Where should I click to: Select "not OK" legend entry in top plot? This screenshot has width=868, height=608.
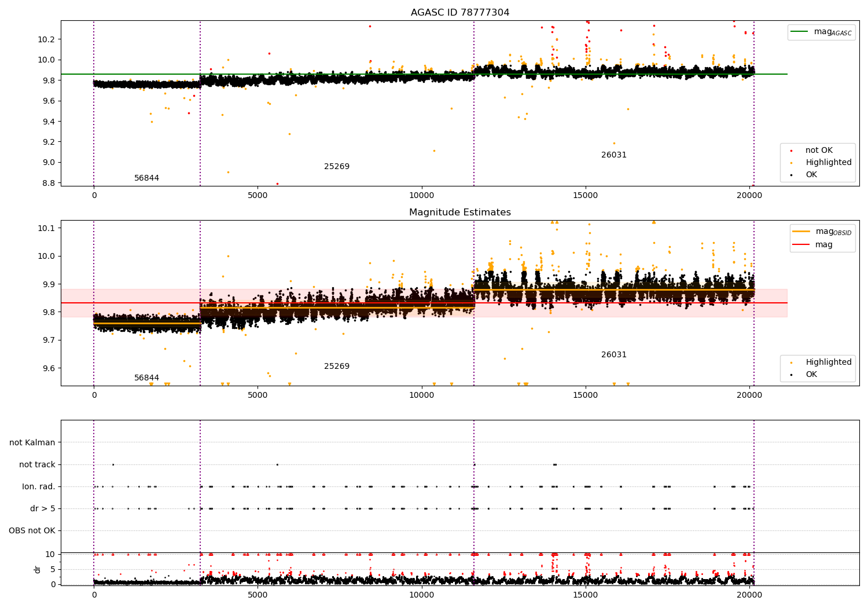tap(819, 151)
